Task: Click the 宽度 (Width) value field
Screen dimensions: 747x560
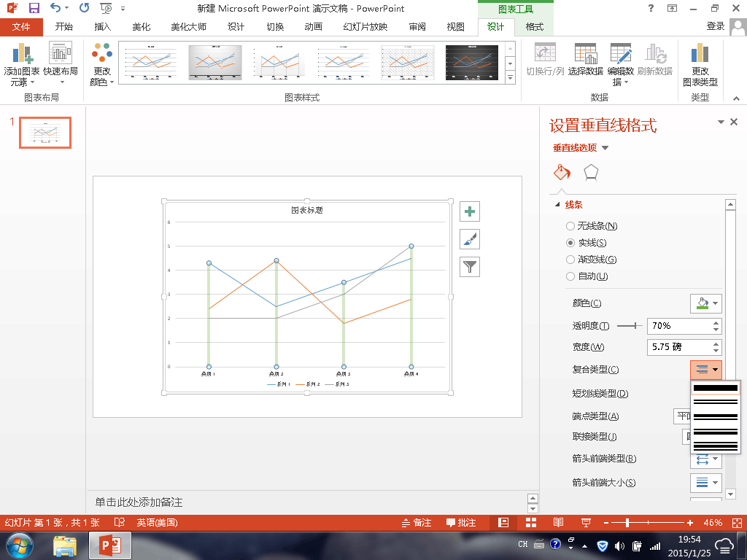Action: coord(679,346)
